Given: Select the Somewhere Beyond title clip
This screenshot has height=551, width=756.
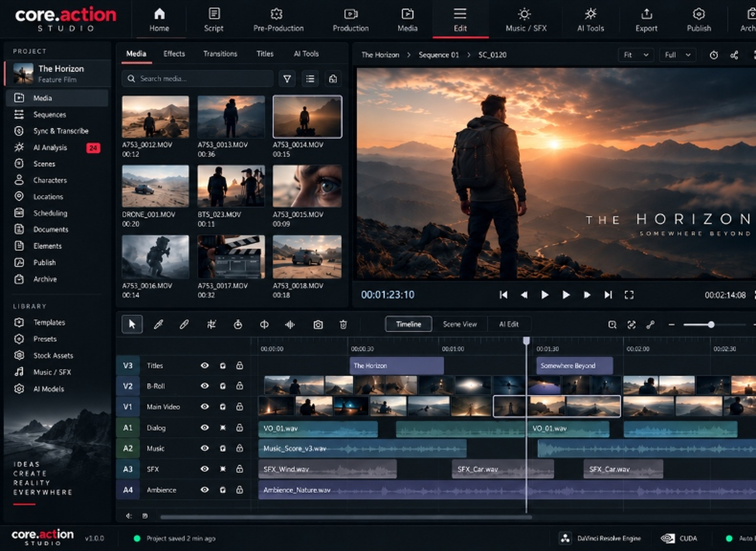Looking at the screenshot, I should pos(574,365).
